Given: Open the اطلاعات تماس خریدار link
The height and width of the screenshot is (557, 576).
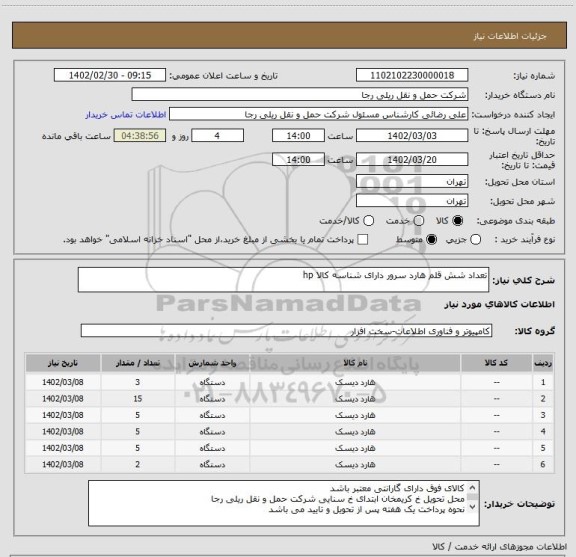Looking at the screenshot, I should click(126, 115).
